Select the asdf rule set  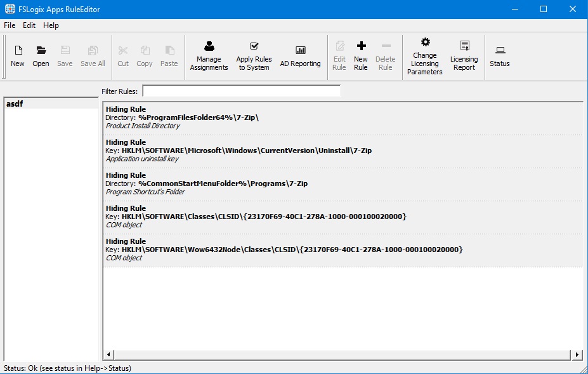[x=51, y=104]
